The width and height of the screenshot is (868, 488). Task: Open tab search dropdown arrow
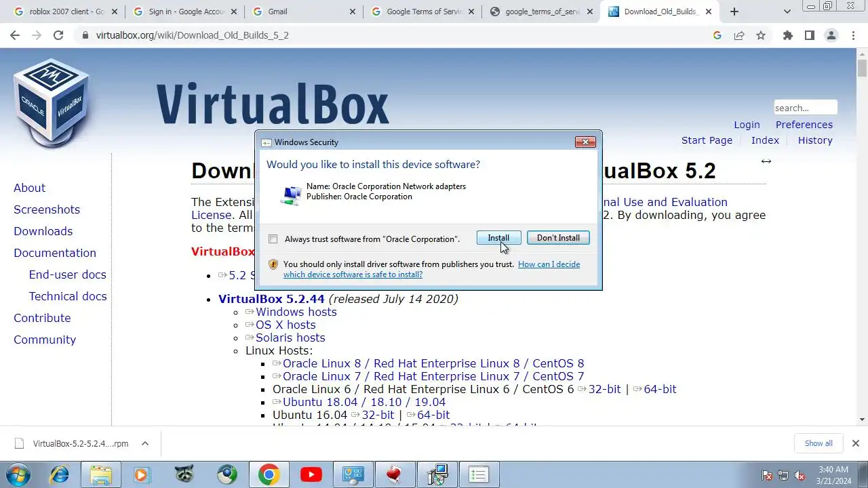click(787, 12)
